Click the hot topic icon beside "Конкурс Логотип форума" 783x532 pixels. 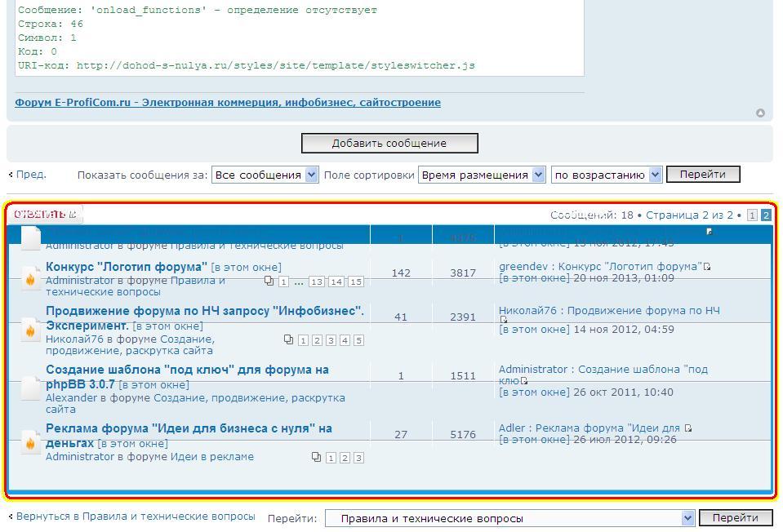click(x=30, y=277)
